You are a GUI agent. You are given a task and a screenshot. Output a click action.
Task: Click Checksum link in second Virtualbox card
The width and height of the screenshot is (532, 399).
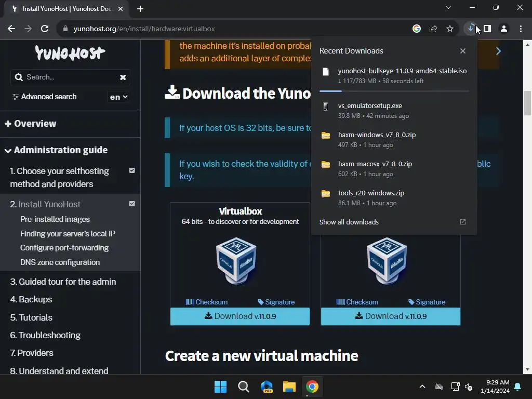tap(357, 302)
